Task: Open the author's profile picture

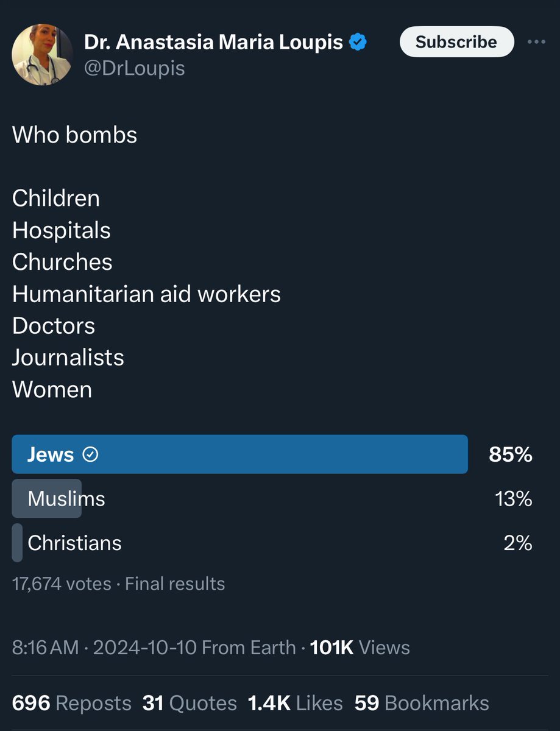Action: click(x=43, y=55)
